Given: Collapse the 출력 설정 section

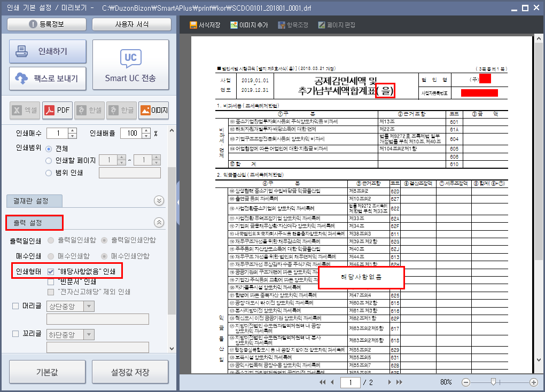Looking at the screenshot, I should 159,223.
